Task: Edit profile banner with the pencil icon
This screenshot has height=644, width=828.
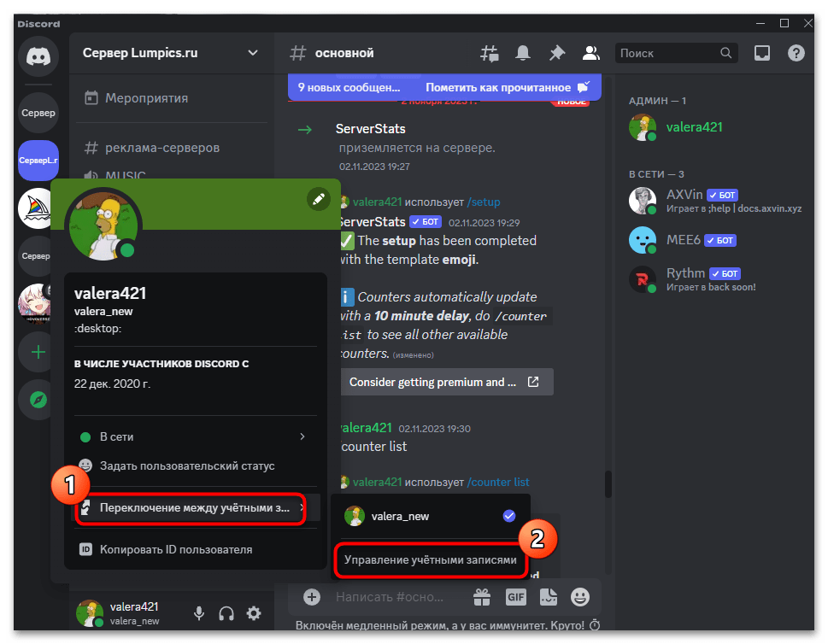Action: 318,199
